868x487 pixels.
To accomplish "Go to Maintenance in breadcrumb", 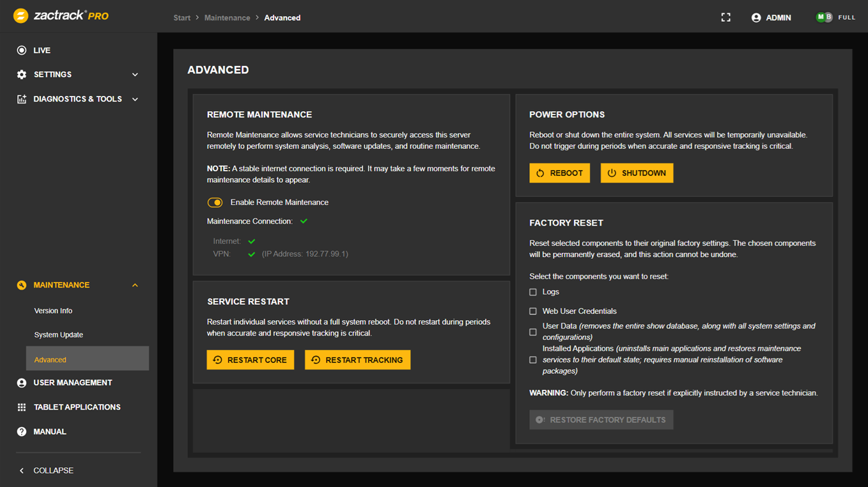I will 227,18.
